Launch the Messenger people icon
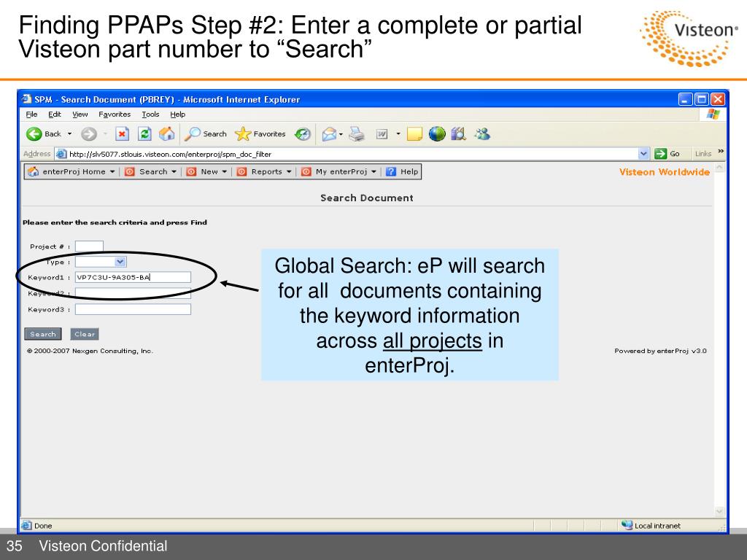The image size is (747, 560). click(x=482, y=134)
